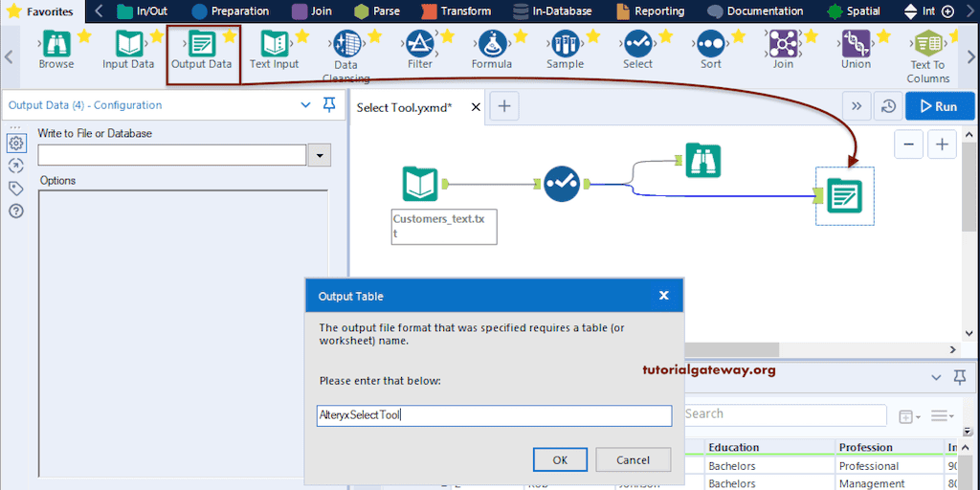Select the Join tool in palette
Screen dimensions: 980x490
pyautogui.click(x=783, y=49)
